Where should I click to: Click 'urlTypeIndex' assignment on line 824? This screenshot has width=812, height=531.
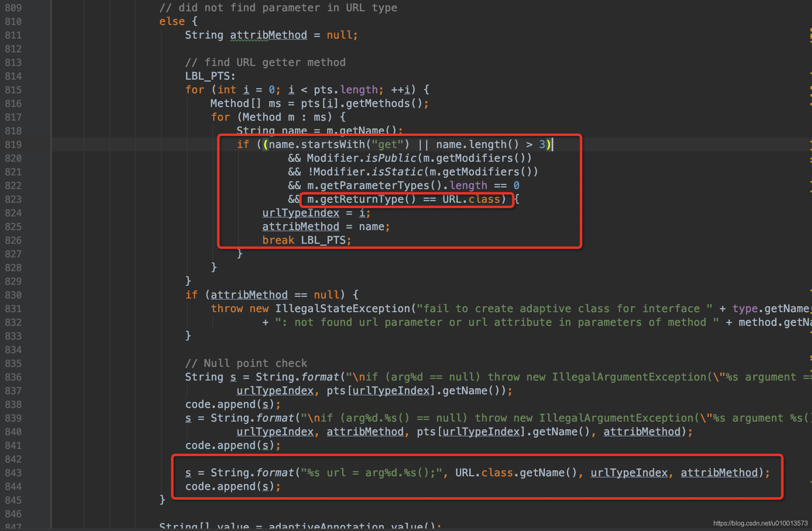tap(301, 213)
